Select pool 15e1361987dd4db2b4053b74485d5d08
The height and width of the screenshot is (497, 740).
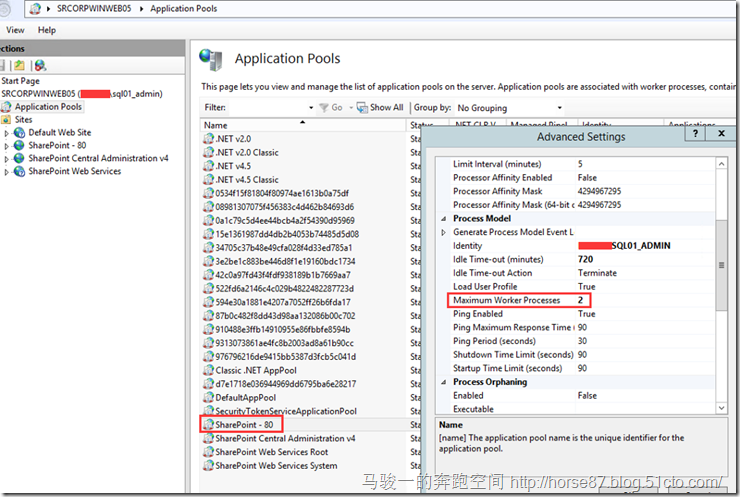point(287,234)
